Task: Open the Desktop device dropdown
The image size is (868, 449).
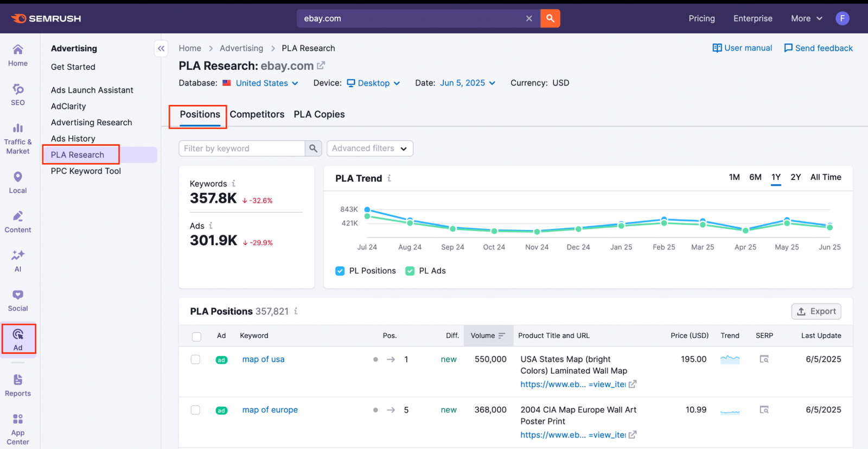Action: click(373, 83)
